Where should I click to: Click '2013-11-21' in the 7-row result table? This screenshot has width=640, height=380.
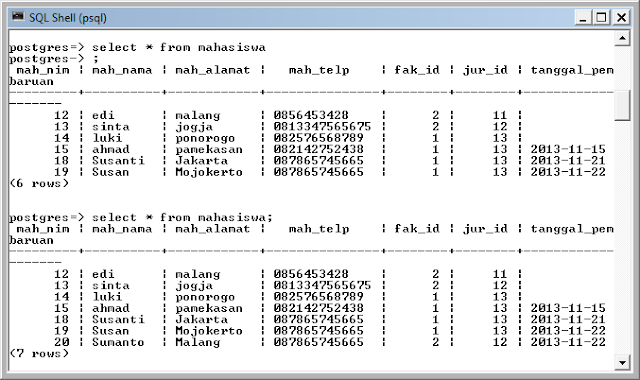click(x=568, y=320)
